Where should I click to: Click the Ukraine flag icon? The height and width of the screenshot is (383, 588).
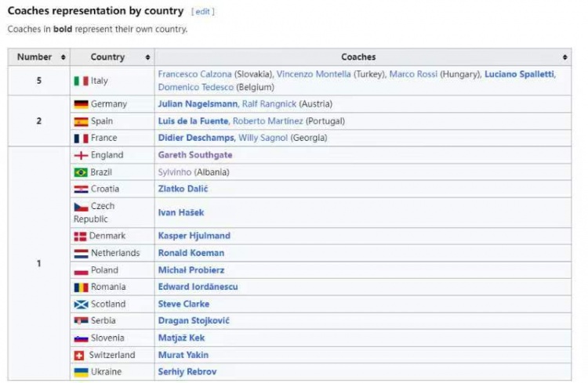(x=81, y=372)
